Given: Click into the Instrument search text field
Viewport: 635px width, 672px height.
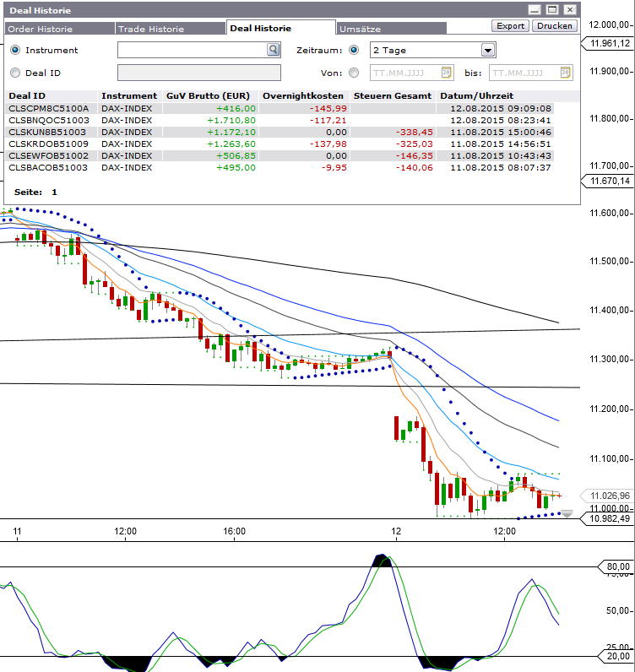Looking at the screenshot, I should click(192, 51).
